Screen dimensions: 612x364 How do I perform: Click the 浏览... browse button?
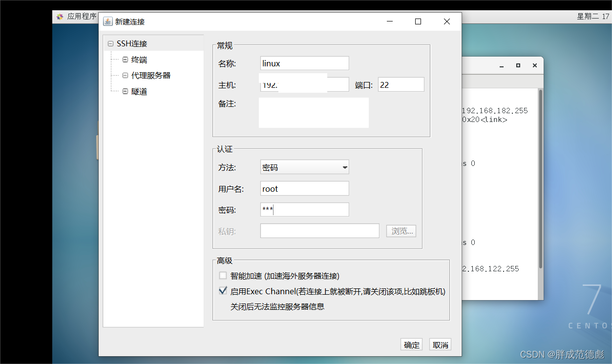click(x=401, y=231)
